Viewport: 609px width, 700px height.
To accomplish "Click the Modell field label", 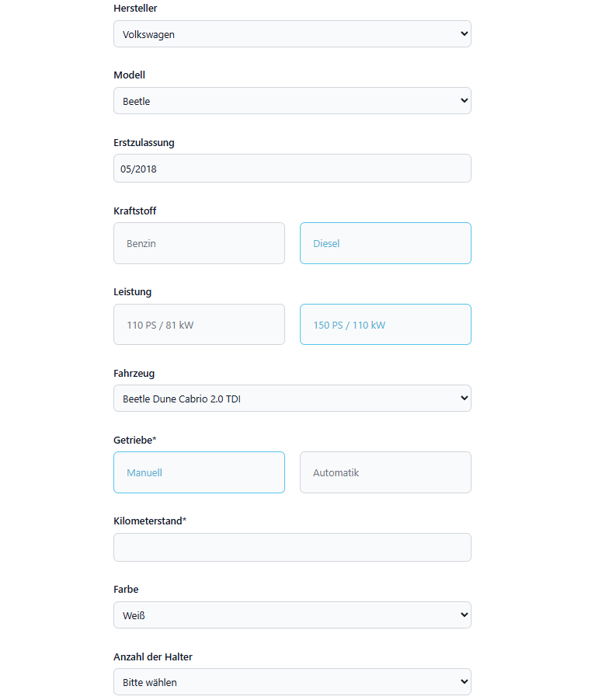I will (129, 75).
